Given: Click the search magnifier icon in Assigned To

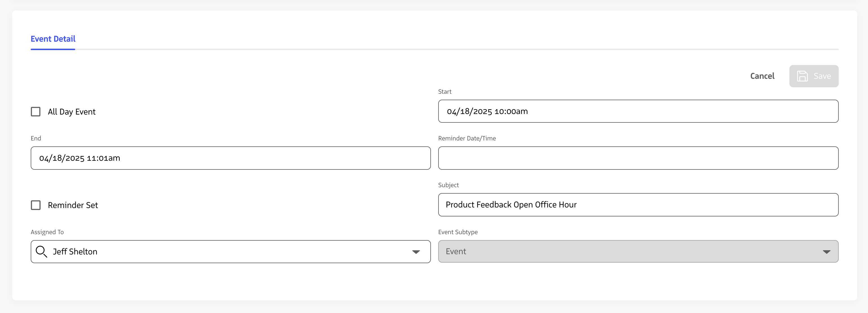Looking at the screenshot, I should tap(41, 252).
